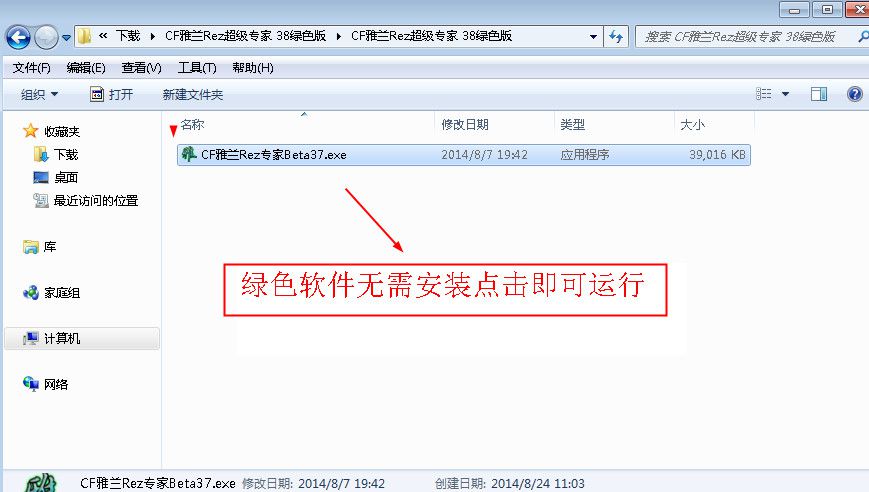This screenshot has width=869, height=492.
Task: Click the change view icon
Action: pyautogui.click(x=764, y=94)
